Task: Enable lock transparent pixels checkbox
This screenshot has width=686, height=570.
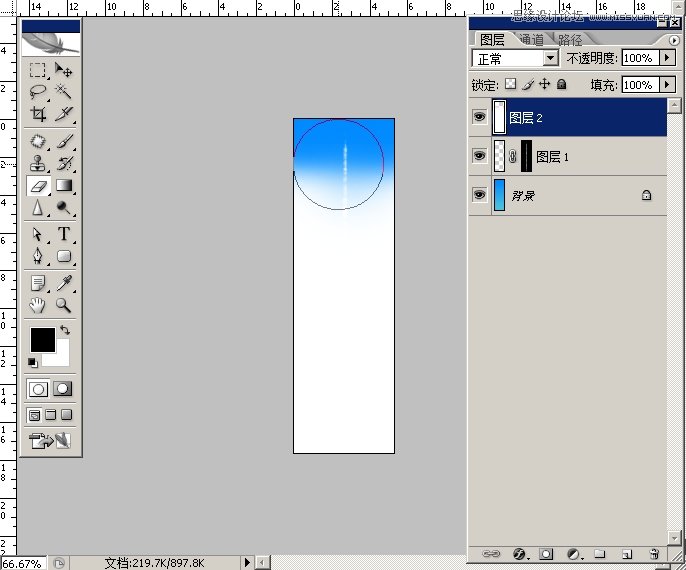Action: (x=510, y=85)
